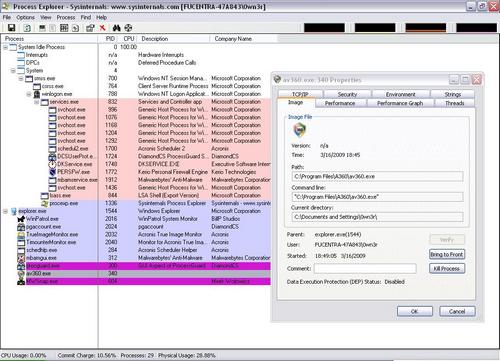Image resolution: width=500 pixels, height=361 pixels.
Task: Click the PERSFW.exe shield icon
Action: 52,172
